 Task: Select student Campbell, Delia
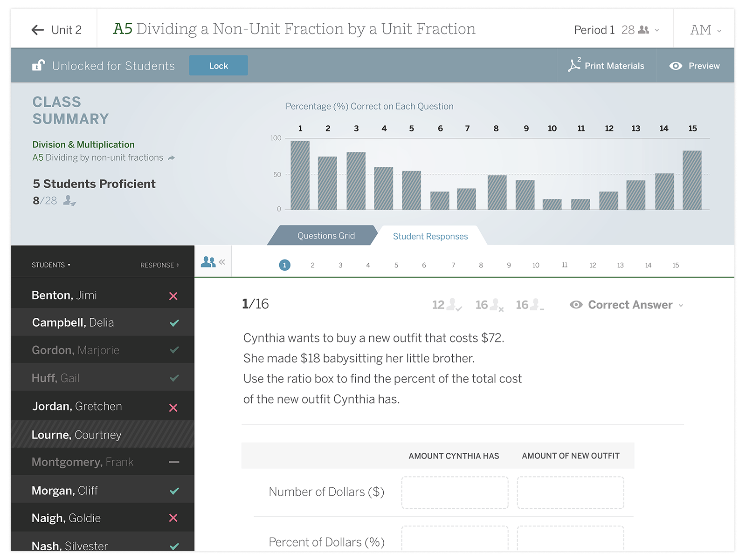point(103,322)
